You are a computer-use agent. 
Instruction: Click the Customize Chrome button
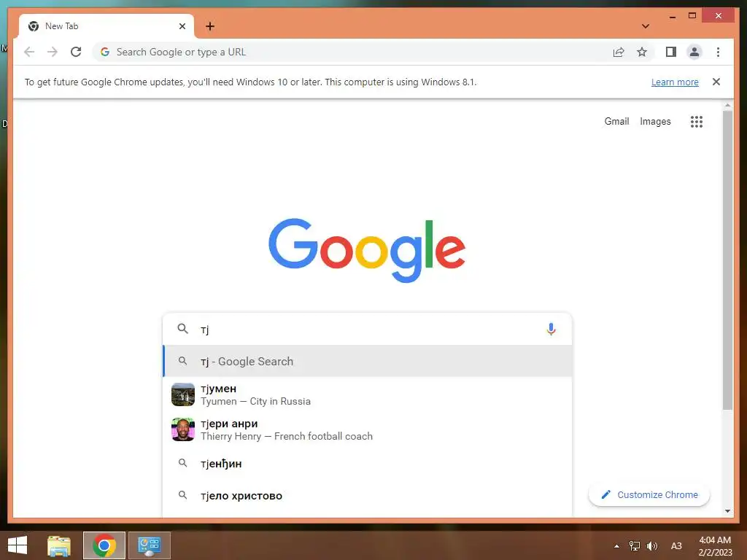coord(649,495)
